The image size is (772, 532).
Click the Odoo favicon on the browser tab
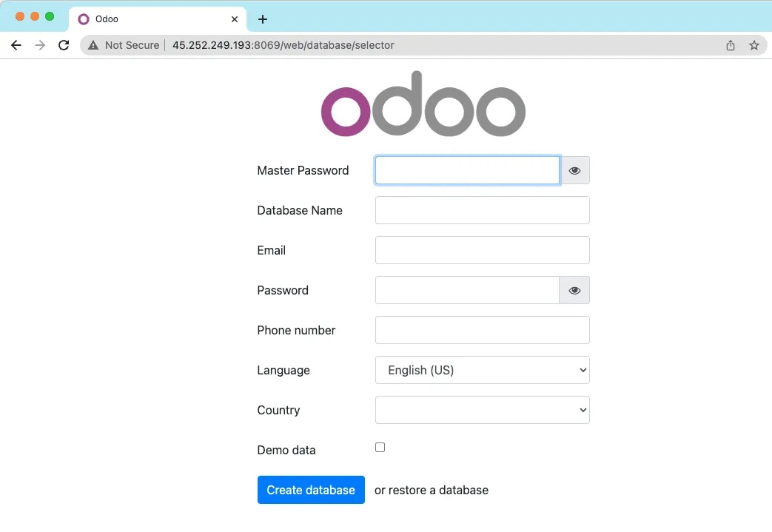(x=84, y=18)
